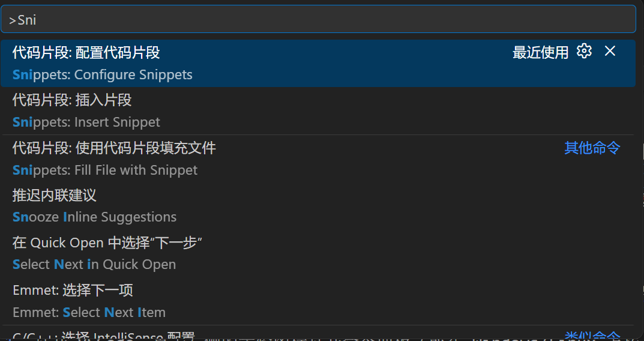The height and width of the screenshot is (341, 644).
Task: Select the partially visible C/C++ IntelliSense entry
Action: click(104, 336)
